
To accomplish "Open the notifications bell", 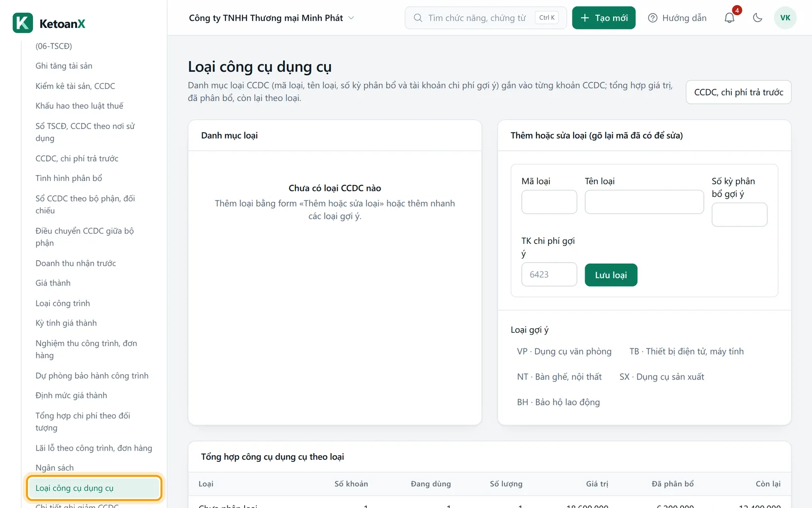I will pos(729,18).
